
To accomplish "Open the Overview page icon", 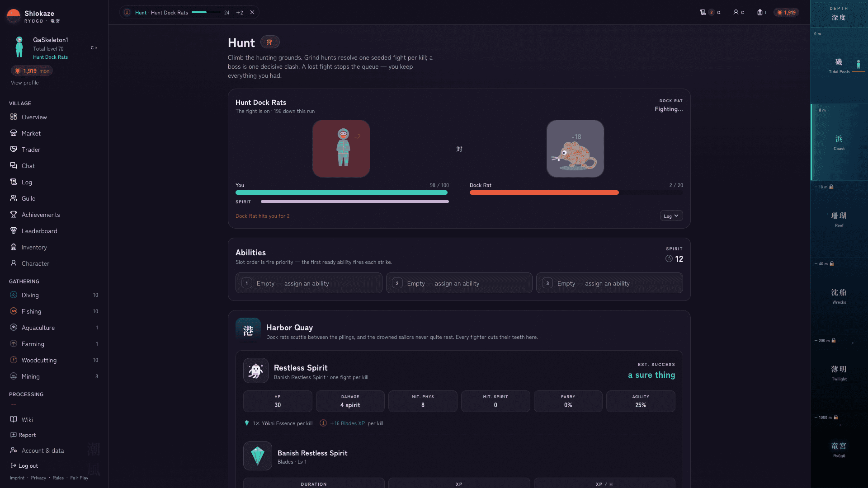I will pyautogui.click(x=14, y=117).
